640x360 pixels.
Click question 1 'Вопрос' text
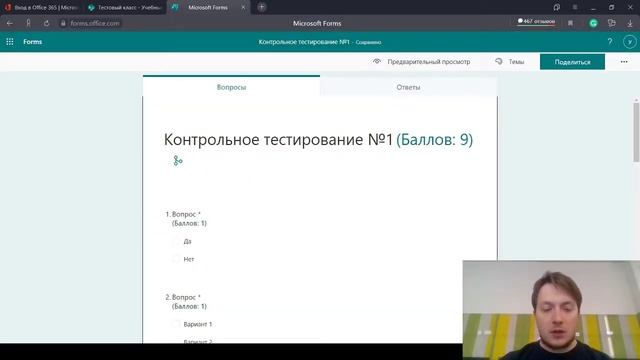pos(184,214)
